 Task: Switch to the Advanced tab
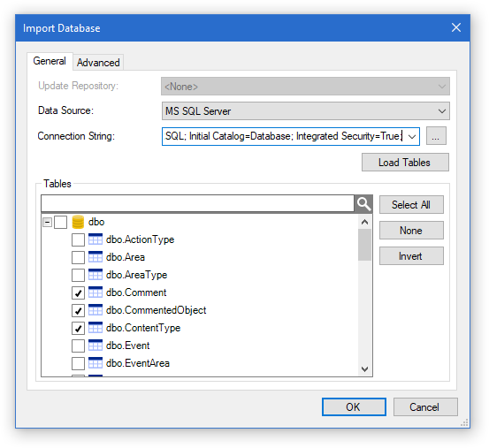point(98,63)
